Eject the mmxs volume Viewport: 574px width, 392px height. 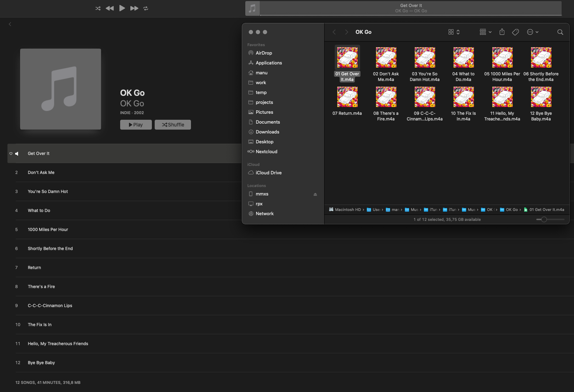point(315,194)
